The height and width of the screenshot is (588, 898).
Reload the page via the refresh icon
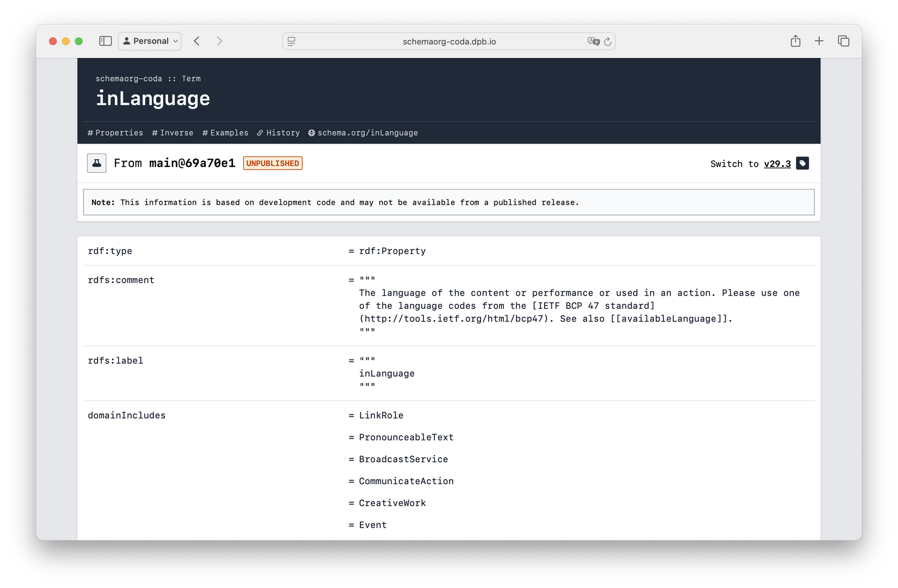click(607, 41)
